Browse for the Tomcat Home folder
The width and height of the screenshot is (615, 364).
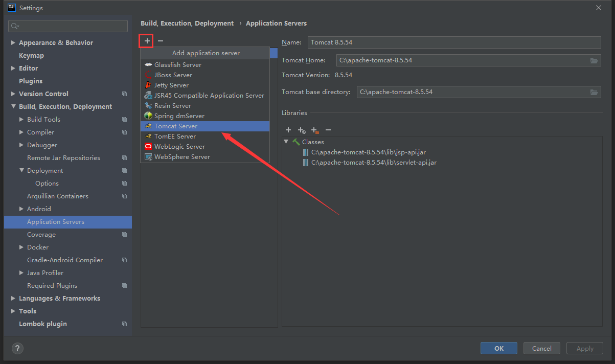594,60
